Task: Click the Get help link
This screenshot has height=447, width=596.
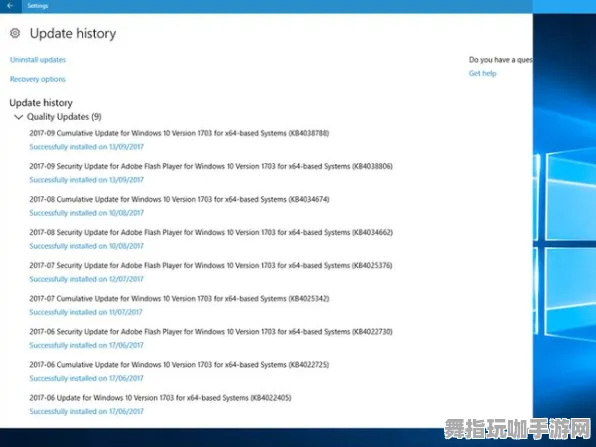Action: click(482, 73)
